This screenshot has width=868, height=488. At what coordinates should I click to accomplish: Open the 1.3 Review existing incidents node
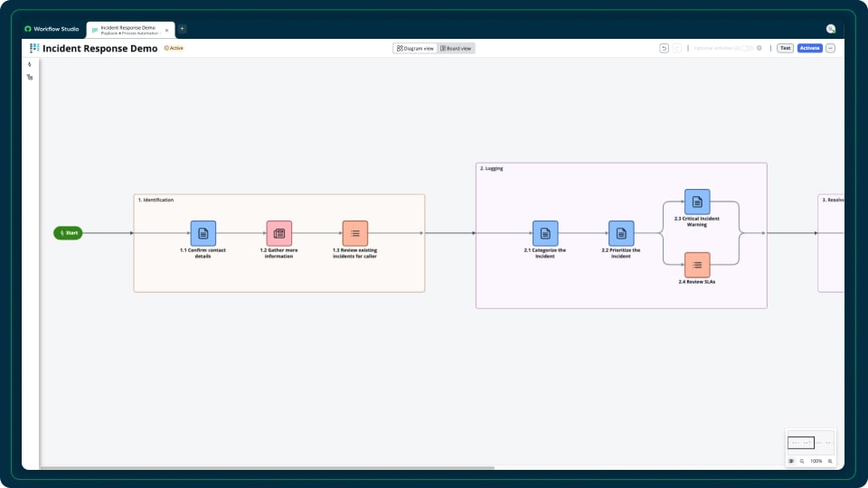(355, 233)
